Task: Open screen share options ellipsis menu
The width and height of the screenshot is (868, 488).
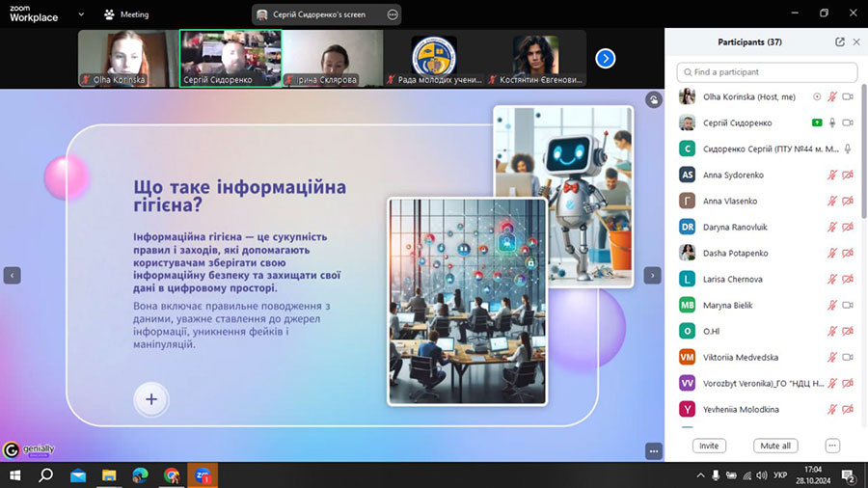Action: coord(393,14)
